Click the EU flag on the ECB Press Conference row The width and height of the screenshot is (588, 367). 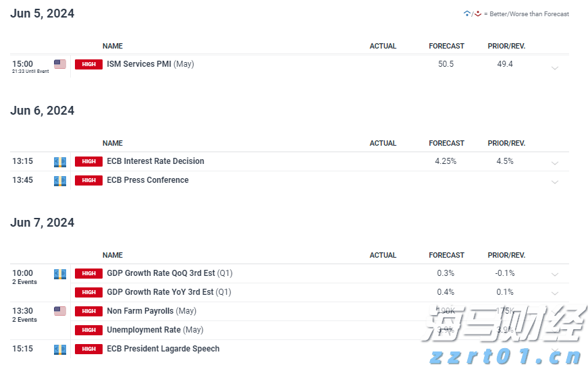[x=60, y=181]
